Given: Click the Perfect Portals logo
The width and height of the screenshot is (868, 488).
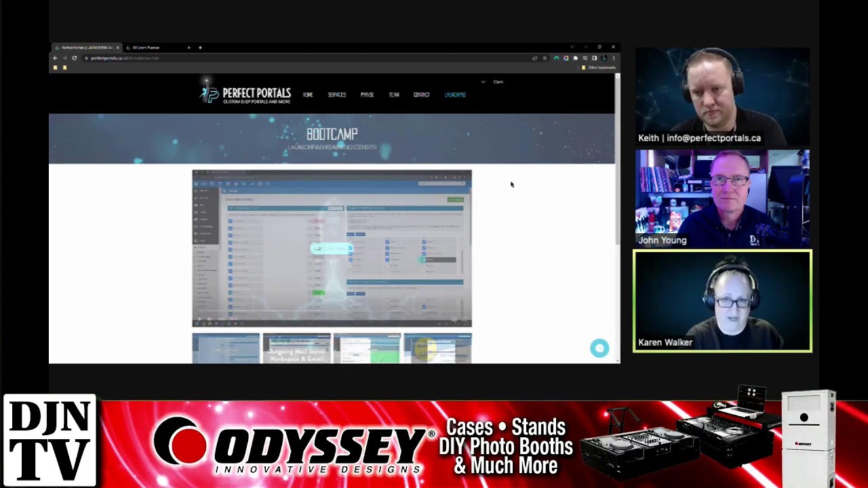Looking at the screenshot, I should (x=245, y=94).
